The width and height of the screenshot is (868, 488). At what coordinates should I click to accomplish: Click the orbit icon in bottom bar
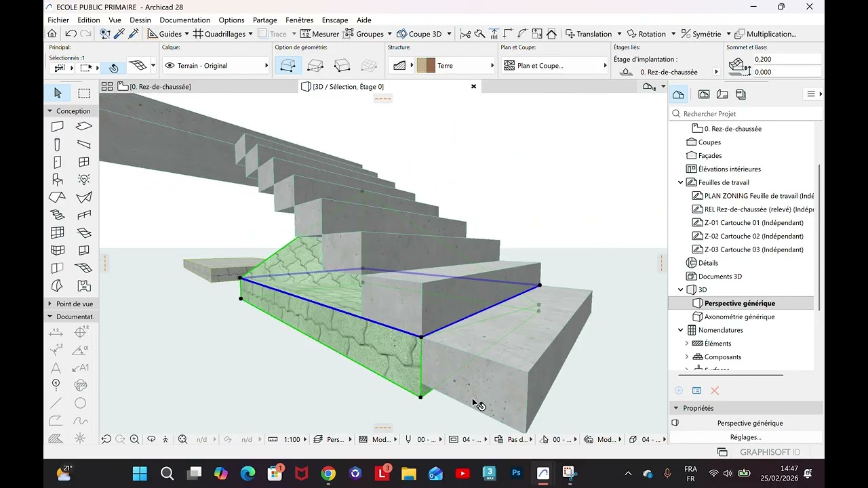click(151, 439)
